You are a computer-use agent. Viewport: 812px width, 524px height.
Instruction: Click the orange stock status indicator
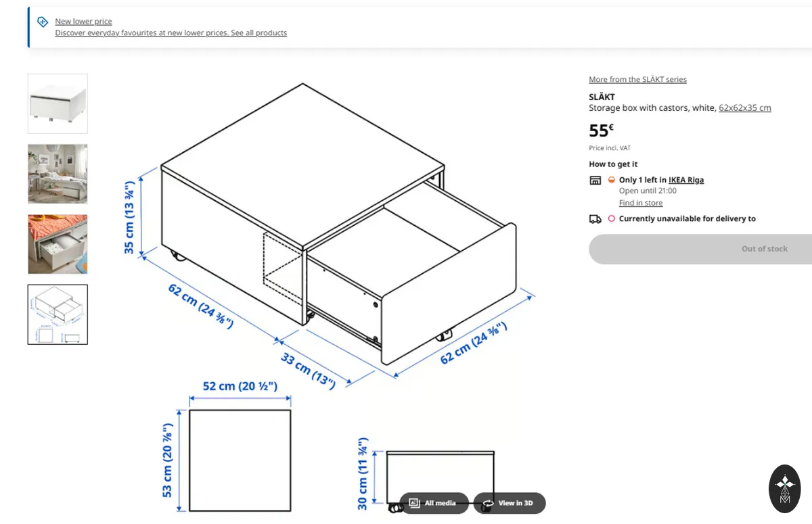611,180
